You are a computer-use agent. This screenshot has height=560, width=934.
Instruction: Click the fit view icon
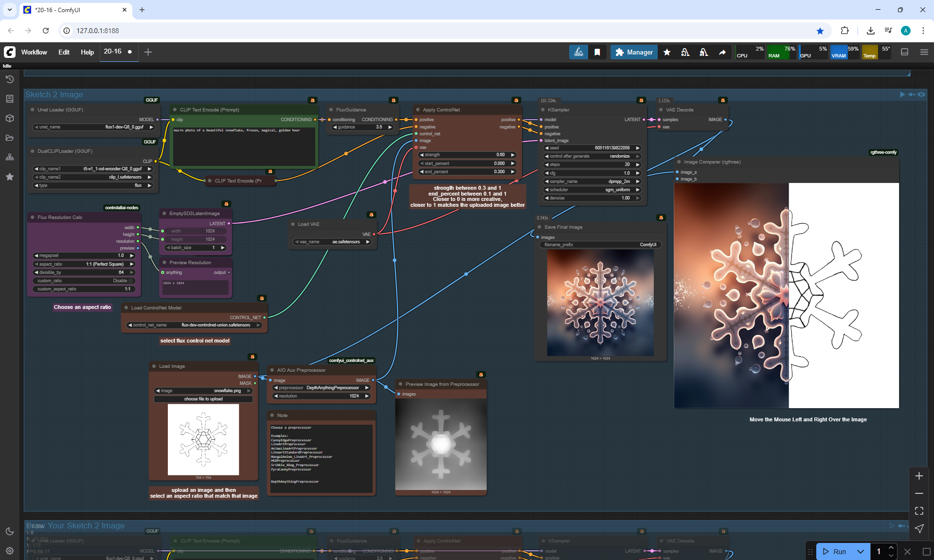[919, 511]
